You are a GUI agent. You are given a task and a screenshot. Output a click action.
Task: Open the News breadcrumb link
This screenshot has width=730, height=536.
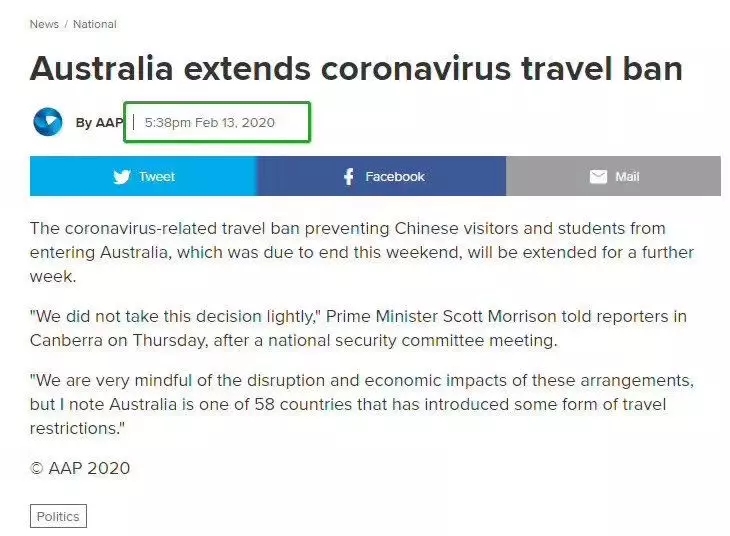[44, 24]
